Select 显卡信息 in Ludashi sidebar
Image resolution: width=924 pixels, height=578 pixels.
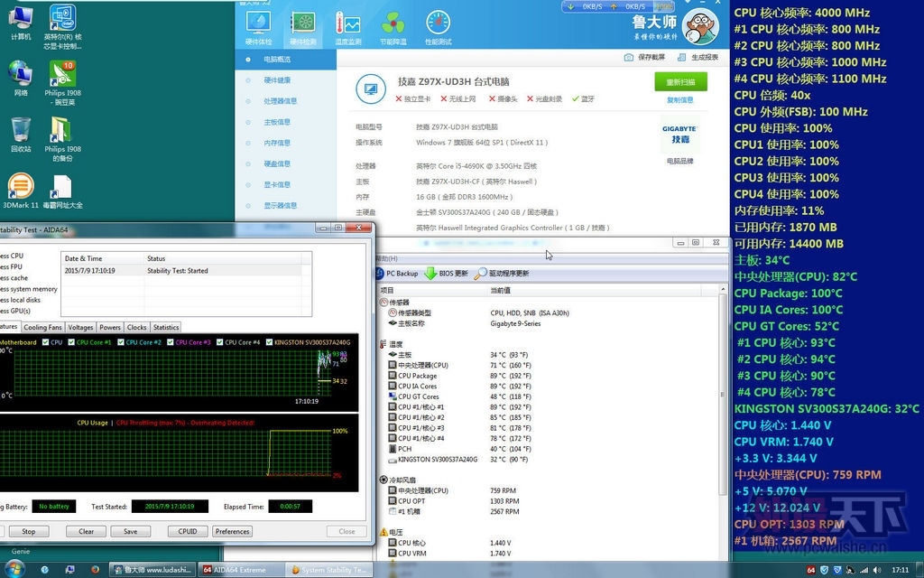click(286, 184)
